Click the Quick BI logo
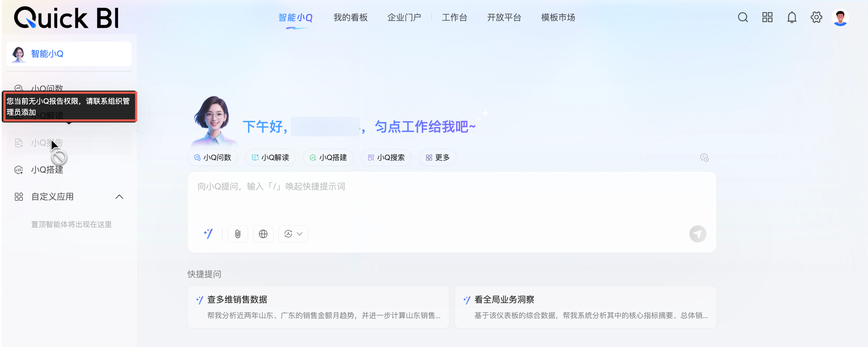This screenshot has height=347, width=868. coord(67,18)
